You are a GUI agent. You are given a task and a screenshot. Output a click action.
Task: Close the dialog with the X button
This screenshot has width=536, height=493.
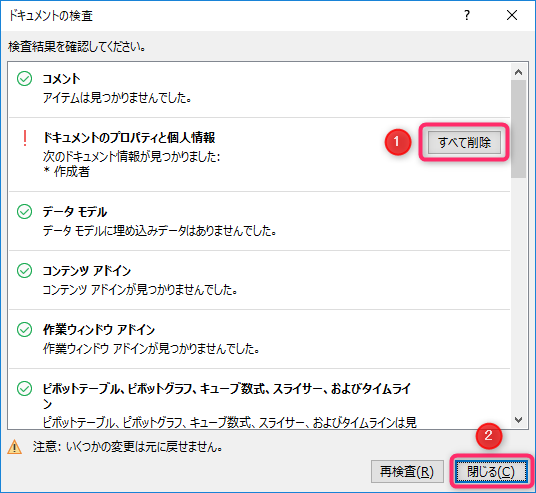click(512, 15)
